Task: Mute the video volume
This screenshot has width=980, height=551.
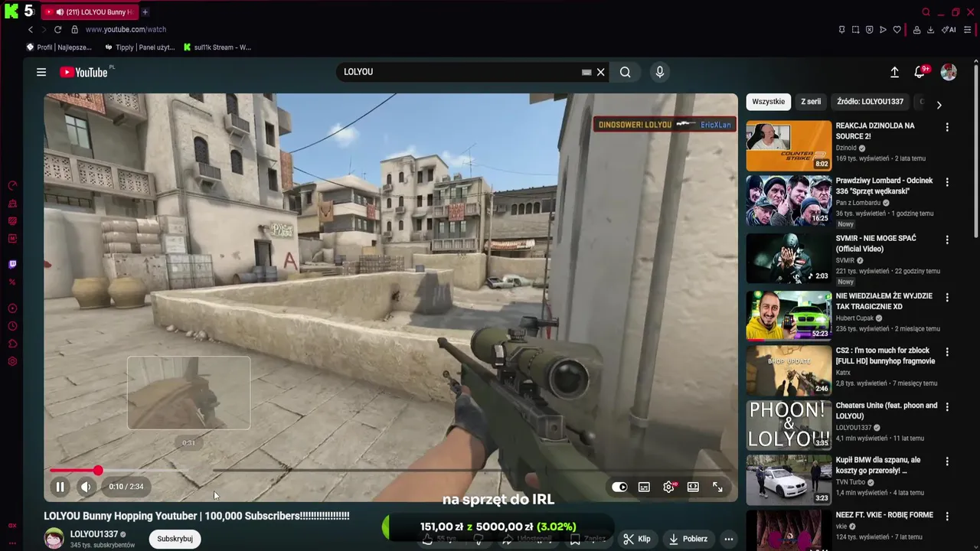Action: click(x=86, y=487)
